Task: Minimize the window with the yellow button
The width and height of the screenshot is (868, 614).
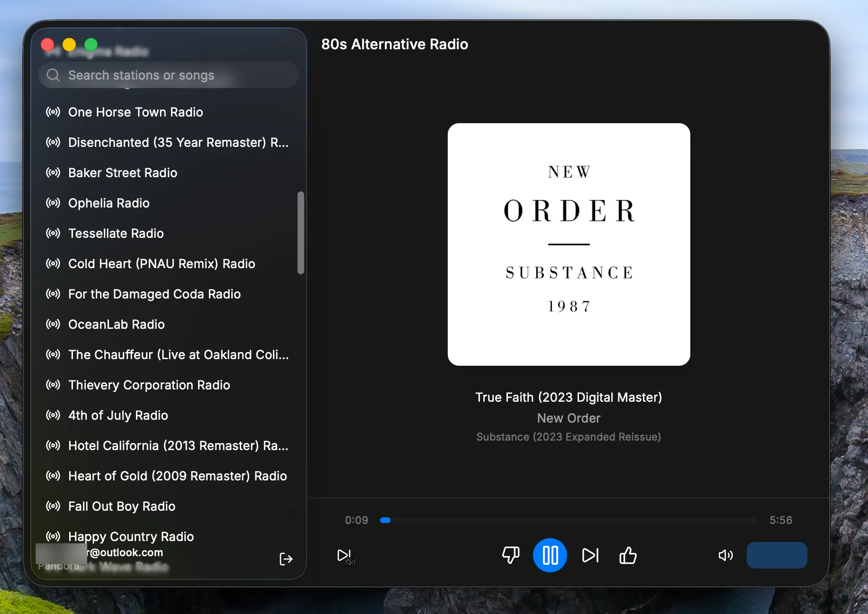Action: click(x=69, y=45)
